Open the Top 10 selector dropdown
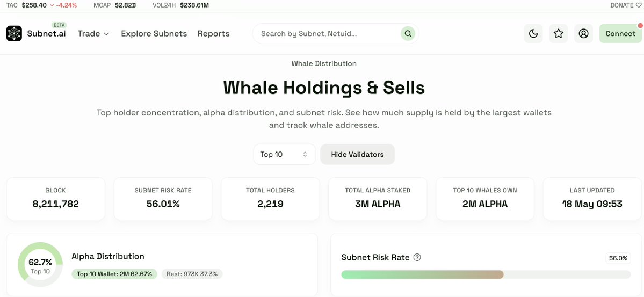Image resolution: width=644 pixels, height=297 pixels. coord(284,155)
